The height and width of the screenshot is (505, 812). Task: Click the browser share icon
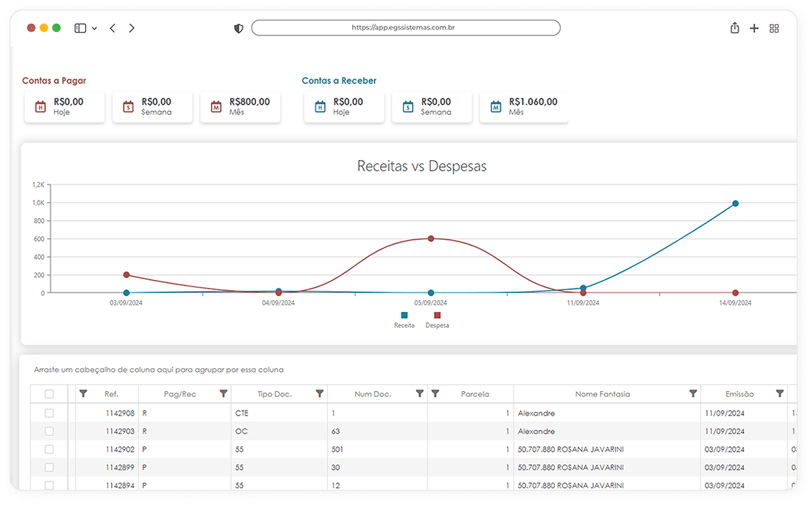pyautogui.click(x=735, y=28)
